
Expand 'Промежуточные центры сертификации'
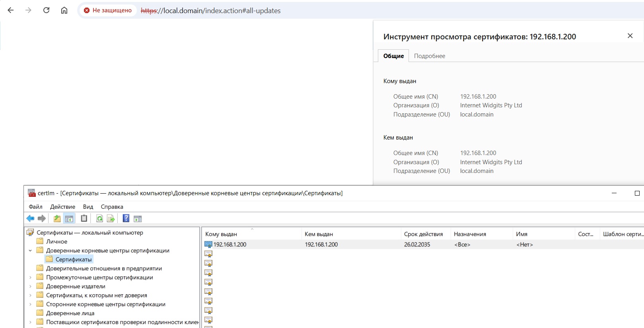[x=30, y=278]
